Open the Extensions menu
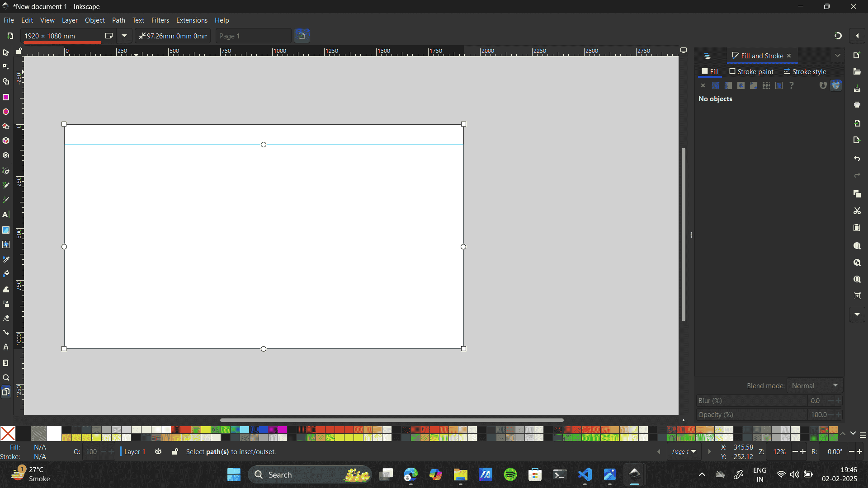The height and width of the screenshot is (488, 868). [192, 20]
